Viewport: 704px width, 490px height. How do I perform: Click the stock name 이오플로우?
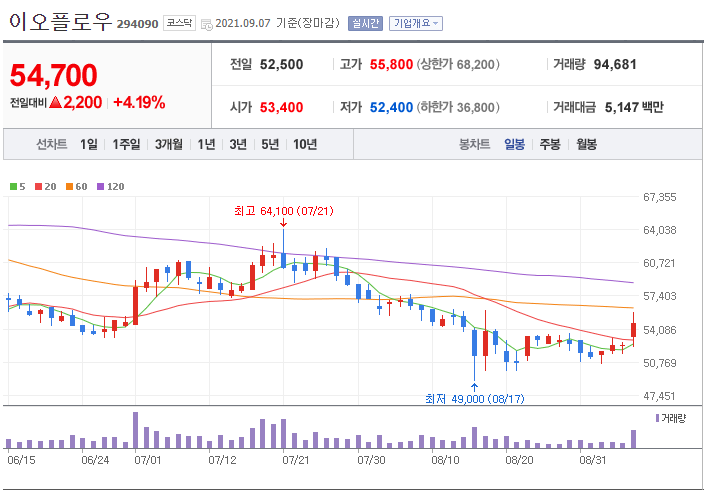60,22
